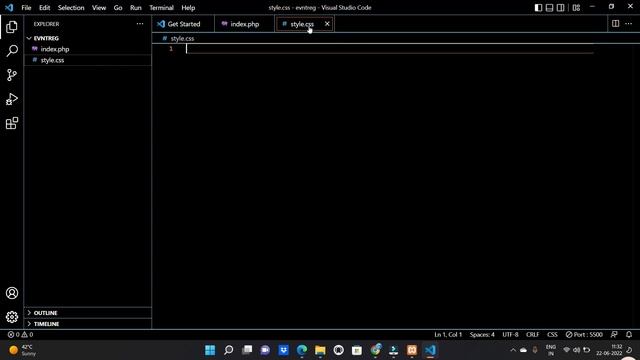This screenshot has height=360, width=640.
Task: Open the Accounts menu icon
Action: coord(12,293)
